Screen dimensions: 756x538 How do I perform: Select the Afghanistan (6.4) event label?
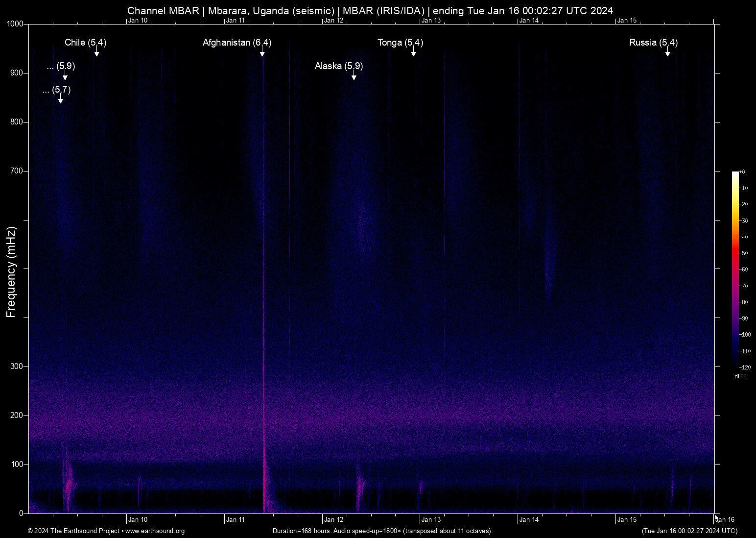237,43
